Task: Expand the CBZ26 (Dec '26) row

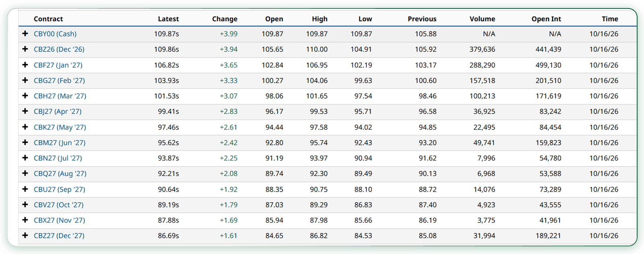Action: click(25, 49)
